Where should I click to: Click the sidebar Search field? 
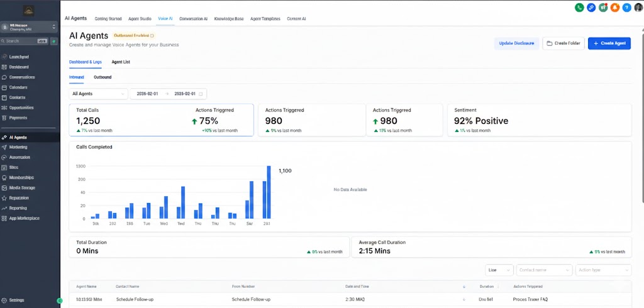22,41
